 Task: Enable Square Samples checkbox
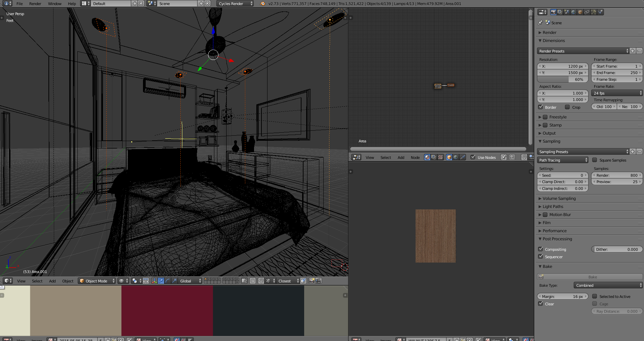(x=595, y=160)
